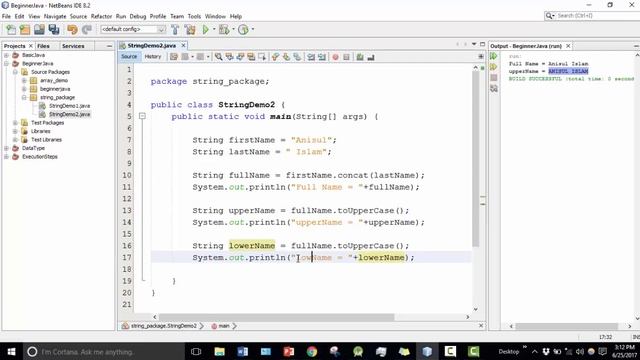Click the Clean and Build icon
The image size is (640, 360).
coord(190,29)
